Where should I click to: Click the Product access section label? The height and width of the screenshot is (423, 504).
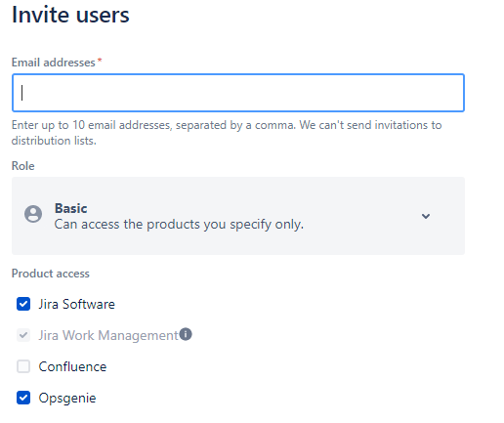[51, 274]
